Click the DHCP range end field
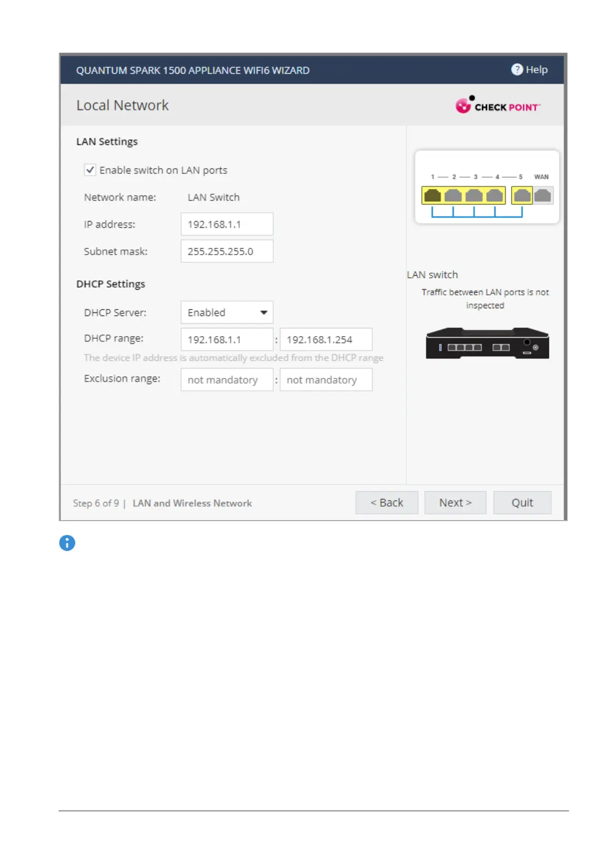This screenshot has width=614, height=868. tap(326, 340)
